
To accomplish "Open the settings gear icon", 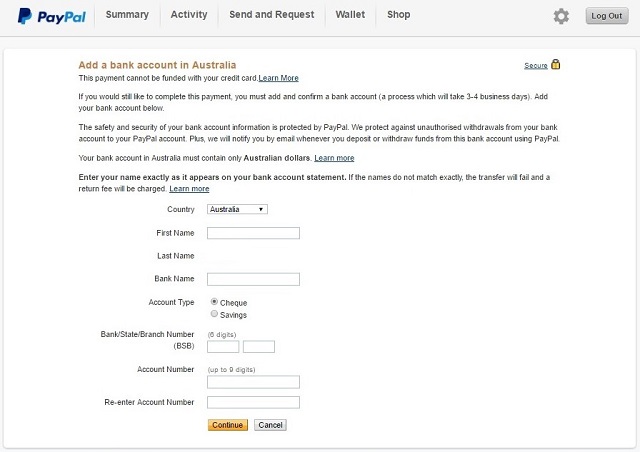I will click(x=561, y=16).
